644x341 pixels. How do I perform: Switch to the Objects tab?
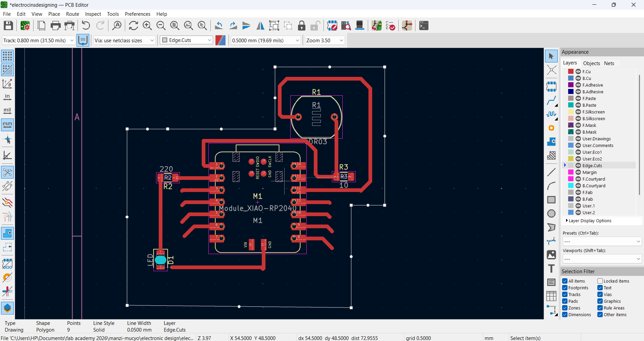[591, 63]
